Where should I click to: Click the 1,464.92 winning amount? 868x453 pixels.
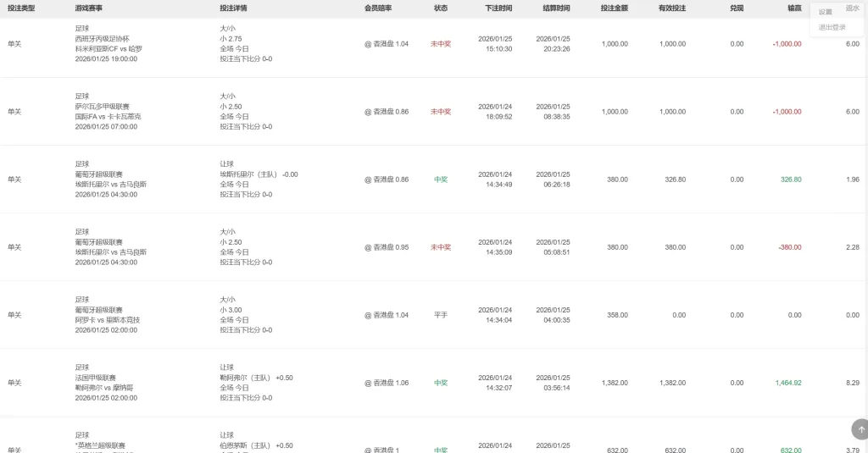787,383
